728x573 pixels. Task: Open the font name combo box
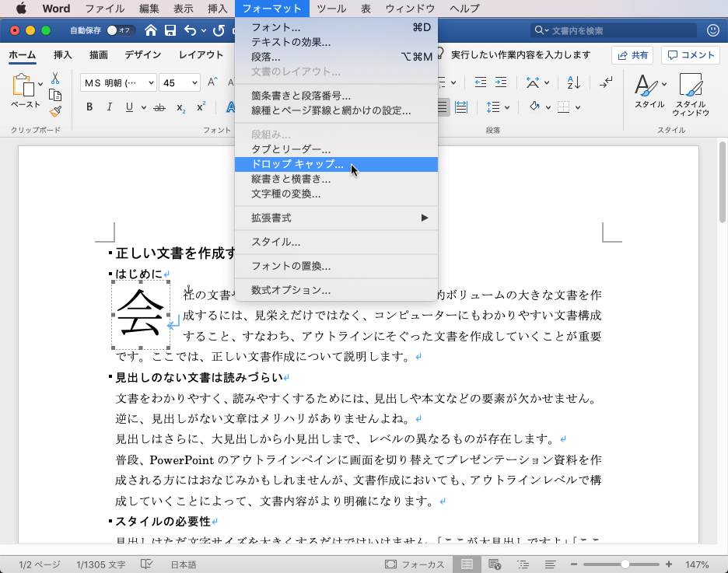point(118,83)
